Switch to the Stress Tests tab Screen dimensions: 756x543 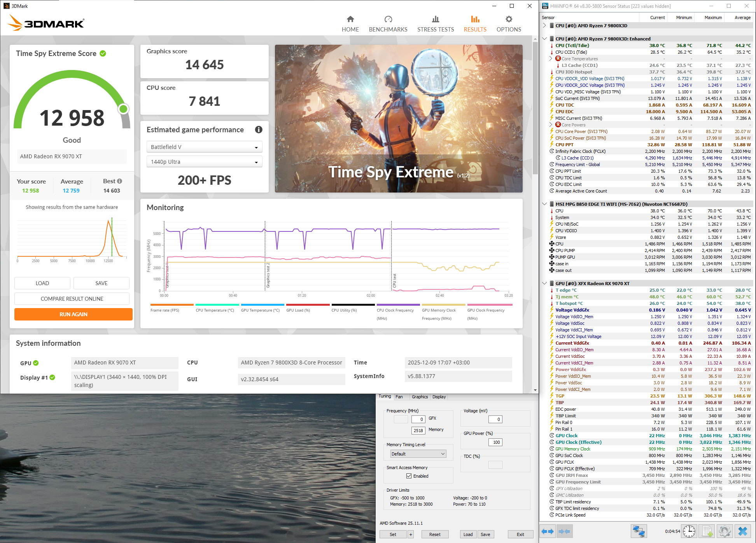435,23
